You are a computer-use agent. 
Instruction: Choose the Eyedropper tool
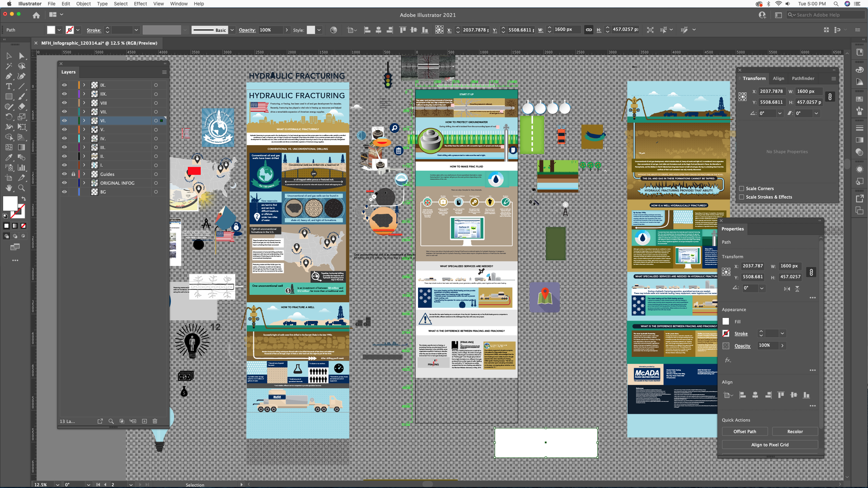(x=9, y=158)
